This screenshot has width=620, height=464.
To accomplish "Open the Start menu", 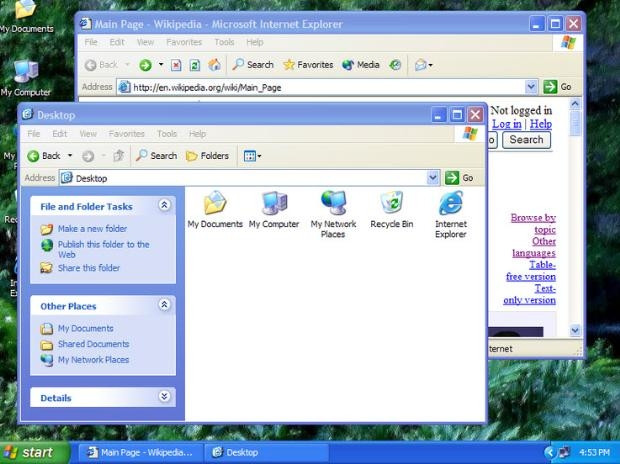I will 35,453.
